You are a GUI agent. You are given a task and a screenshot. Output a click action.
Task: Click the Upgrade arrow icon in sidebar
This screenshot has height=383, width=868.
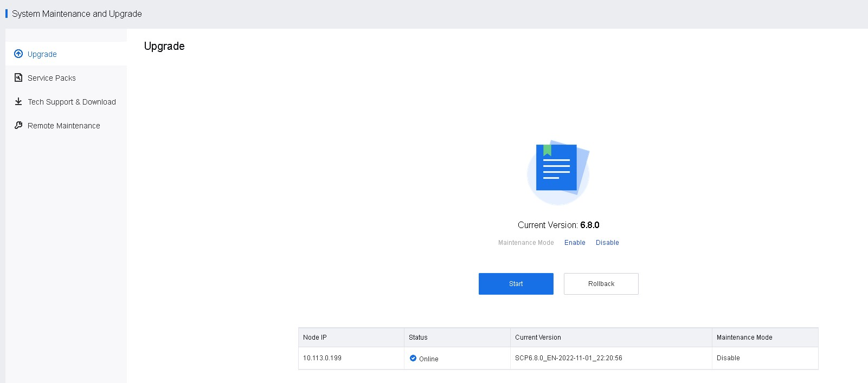point(18,54)
